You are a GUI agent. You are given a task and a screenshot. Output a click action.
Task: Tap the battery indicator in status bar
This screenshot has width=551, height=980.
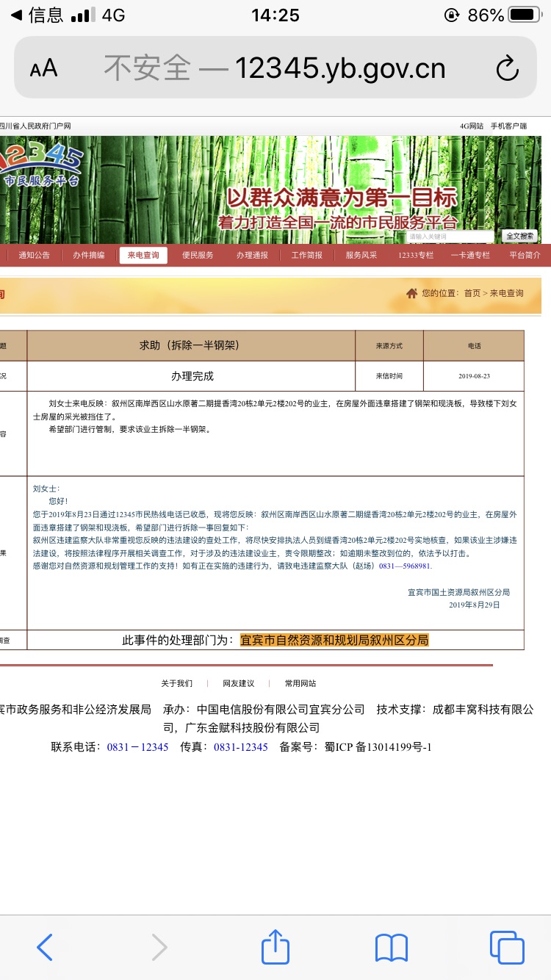pos(525,15)
